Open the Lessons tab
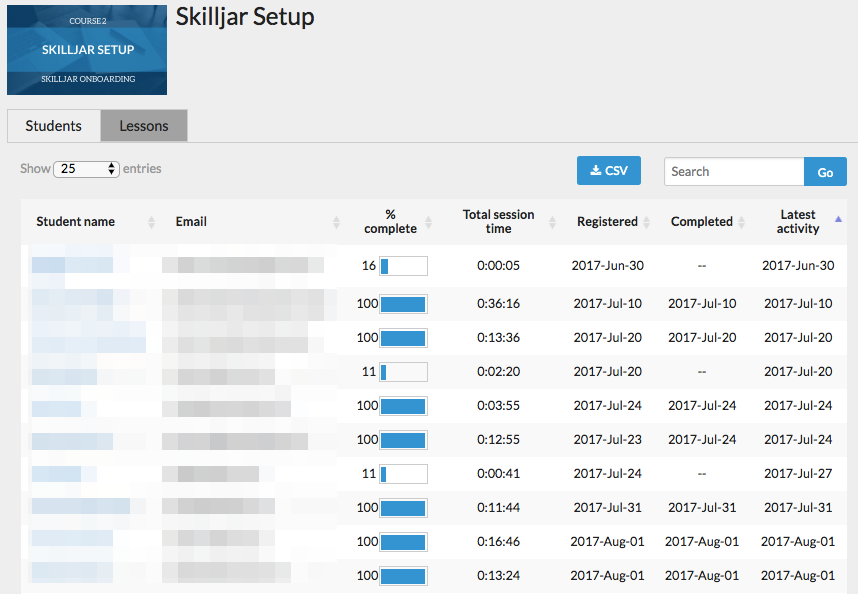 (144, 126)
